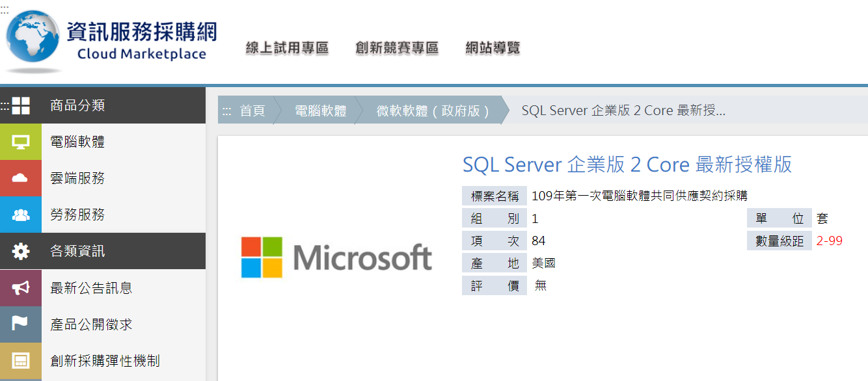Image resolution: width=868 pixels, height=381 pixels.
Task: Click the gear icon beside 各類資訊
Action: coord(21,252)
